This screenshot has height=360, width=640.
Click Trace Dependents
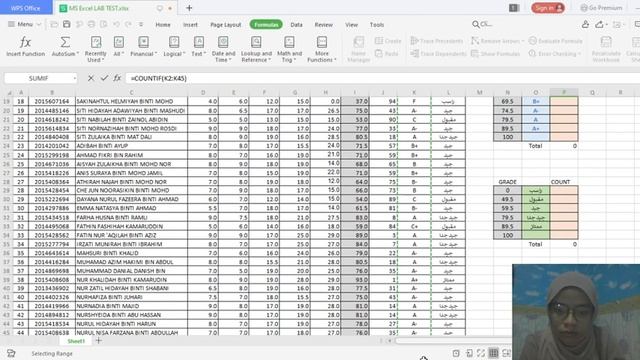(438, 53)
